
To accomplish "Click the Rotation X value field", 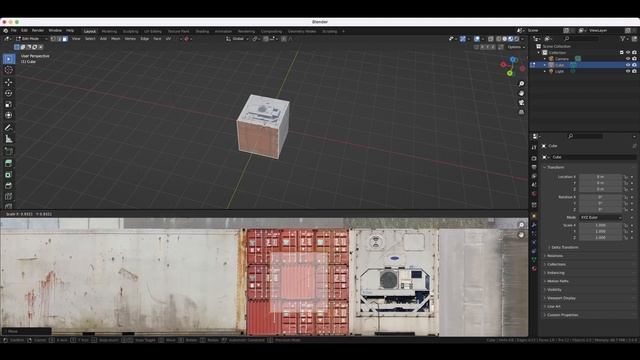I will click(601, 197).
